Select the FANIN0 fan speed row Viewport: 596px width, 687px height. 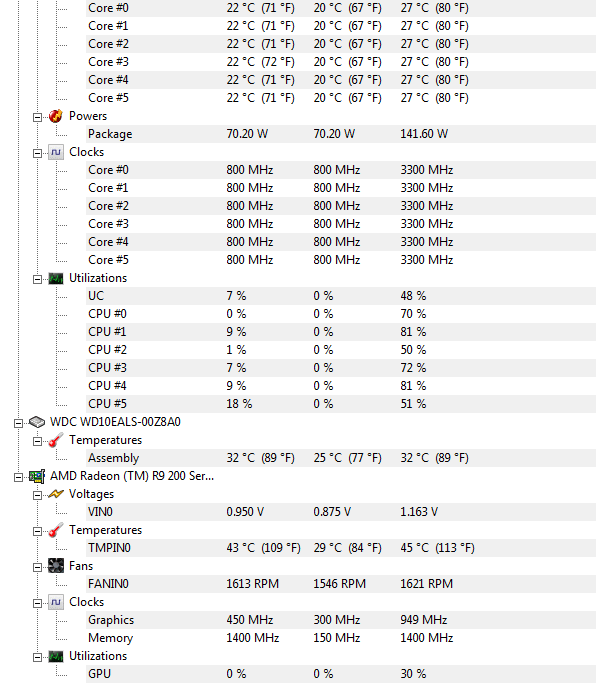(341, 584)
